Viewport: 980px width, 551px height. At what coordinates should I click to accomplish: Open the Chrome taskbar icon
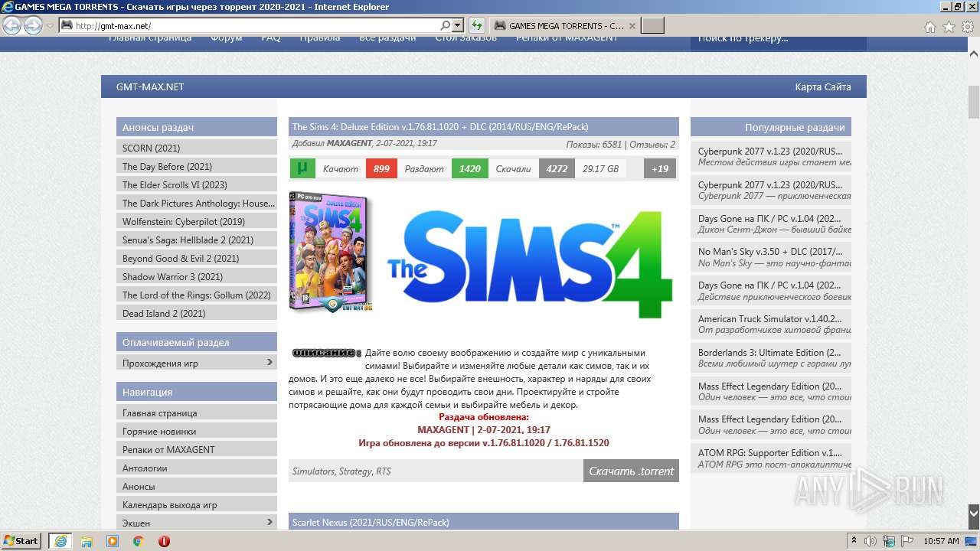139,541
